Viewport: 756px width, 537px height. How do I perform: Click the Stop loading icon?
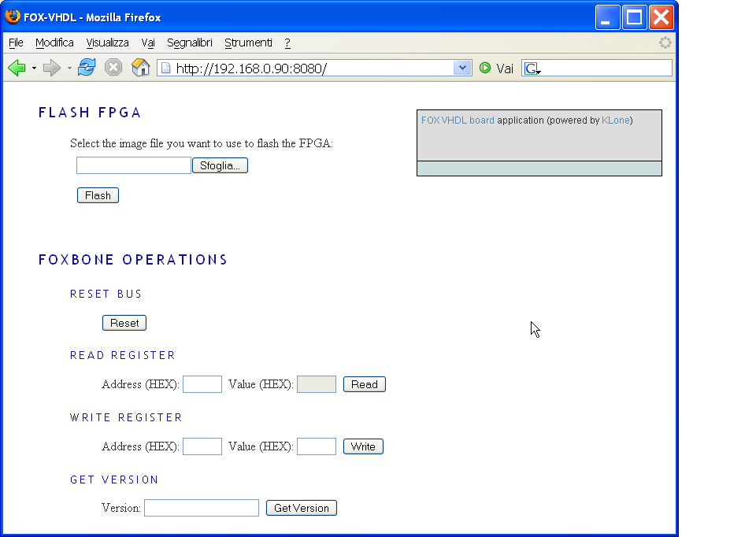[113, 68]
